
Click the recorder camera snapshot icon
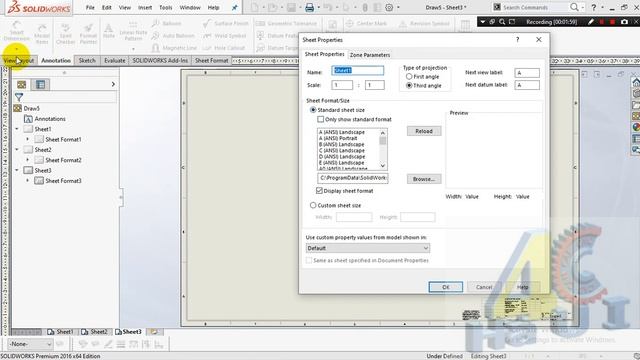[x=624, y=22]
